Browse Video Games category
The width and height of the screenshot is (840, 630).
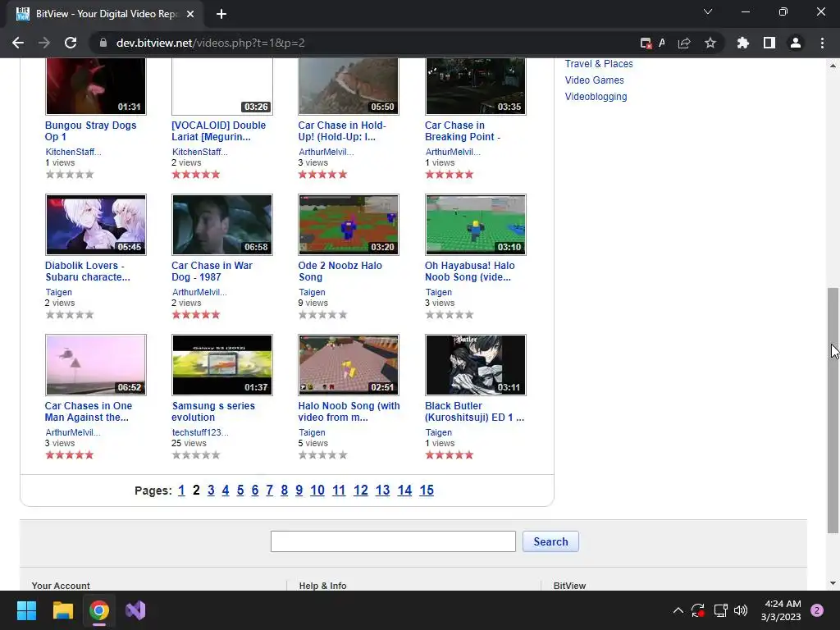point(594,80)
